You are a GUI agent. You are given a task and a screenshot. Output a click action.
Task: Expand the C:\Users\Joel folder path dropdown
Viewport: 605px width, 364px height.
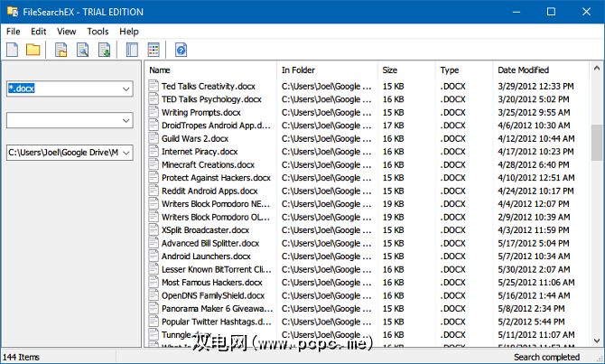[126, 153]
